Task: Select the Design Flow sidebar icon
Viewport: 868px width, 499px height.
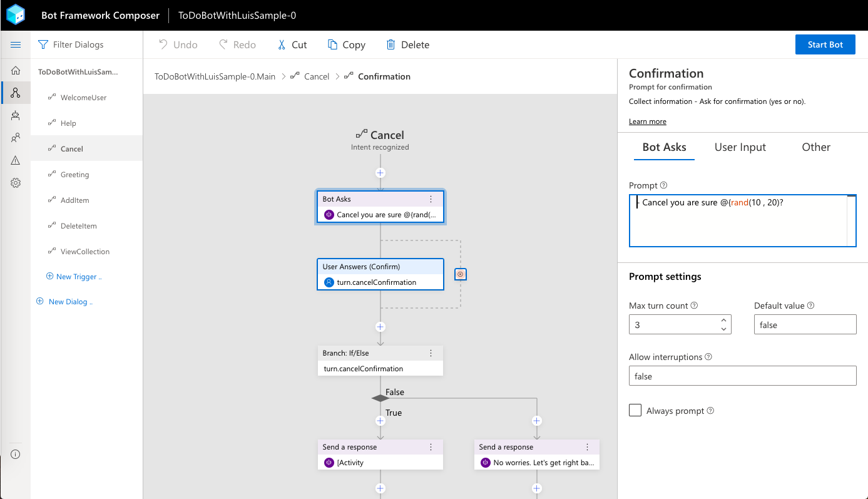Action: pos(15,93)
